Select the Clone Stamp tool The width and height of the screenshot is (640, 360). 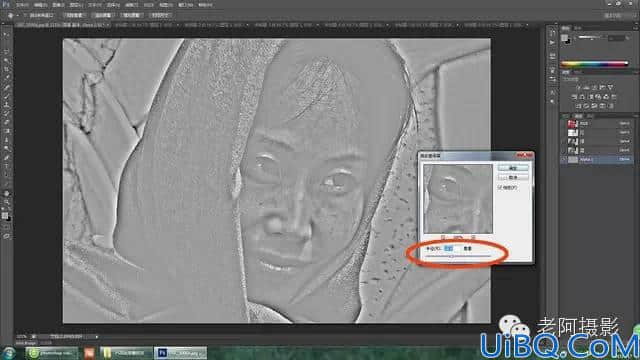(7, 104)
